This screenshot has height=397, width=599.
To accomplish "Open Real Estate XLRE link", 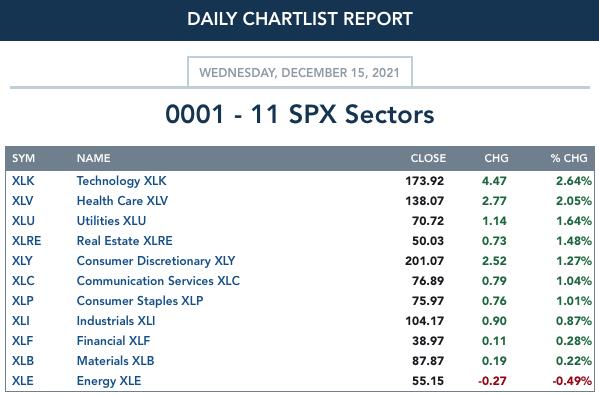I will click(125, 241).
